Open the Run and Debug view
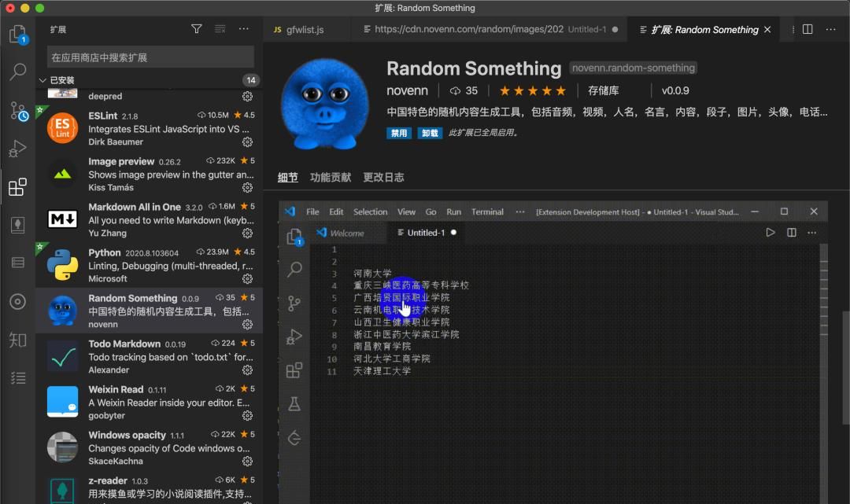This screenshot has width=850, height=504. coord(18,148)
